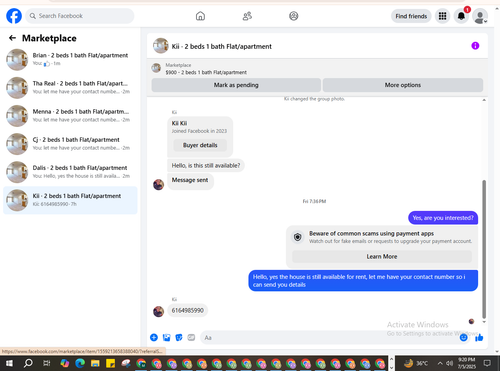500x371 pixels.
Task: Attach a photo using the image icon
Action: point(166,337)
